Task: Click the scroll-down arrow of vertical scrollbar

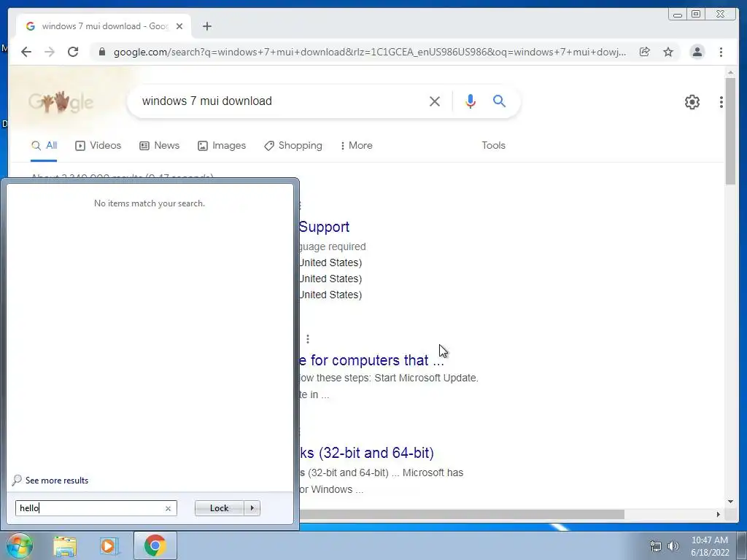Action: [x=731, y=502]
